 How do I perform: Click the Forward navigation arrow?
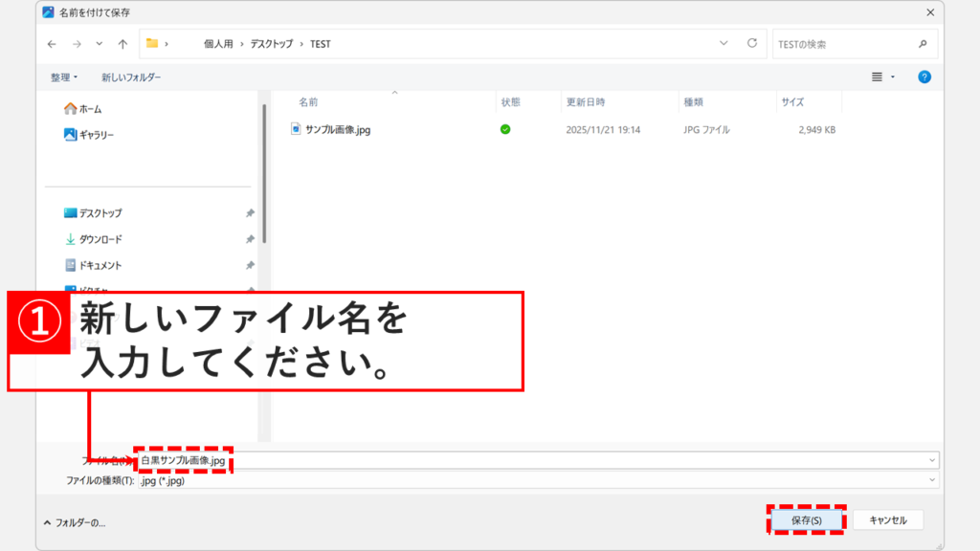[x=76, y=43]
